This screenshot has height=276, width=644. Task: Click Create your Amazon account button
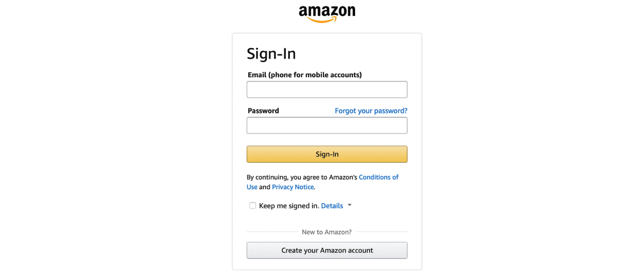click(x=327, y=250)
